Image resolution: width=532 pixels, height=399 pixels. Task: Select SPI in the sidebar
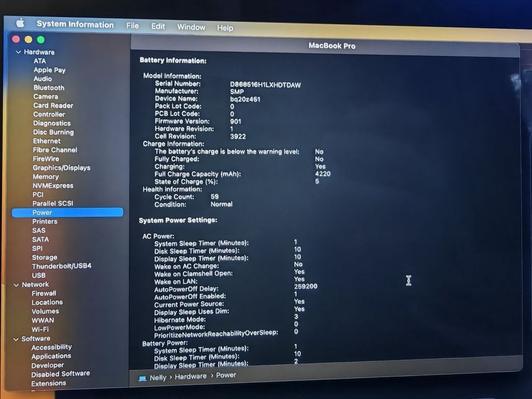click(37, 249)
